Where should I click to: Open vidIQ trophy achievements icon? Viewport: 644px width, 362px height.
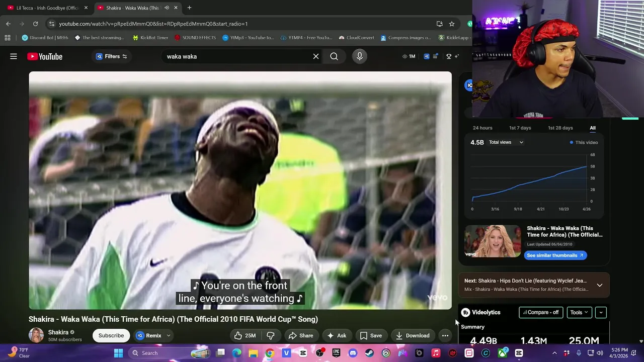click(449, 56)
